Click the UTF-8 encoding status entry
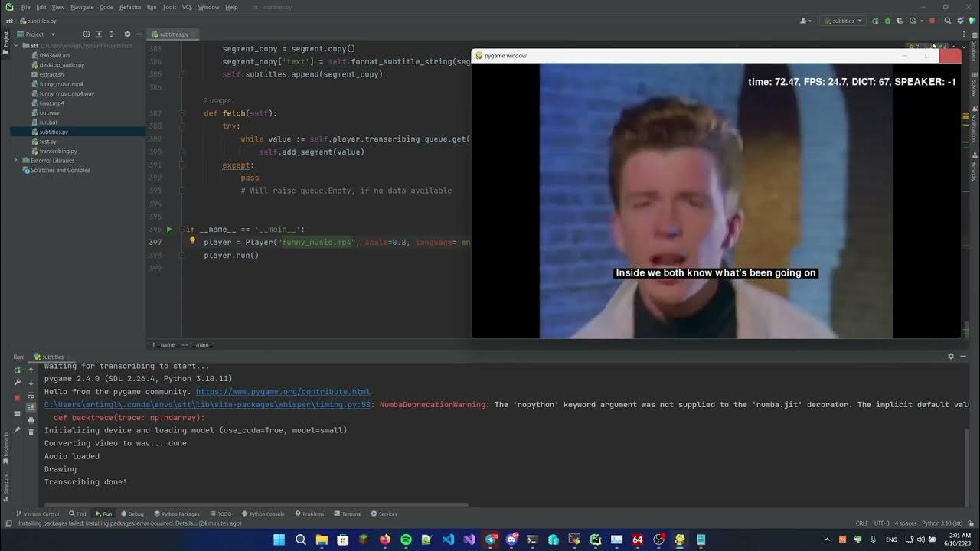980x551 pixels. click(882, 523)
